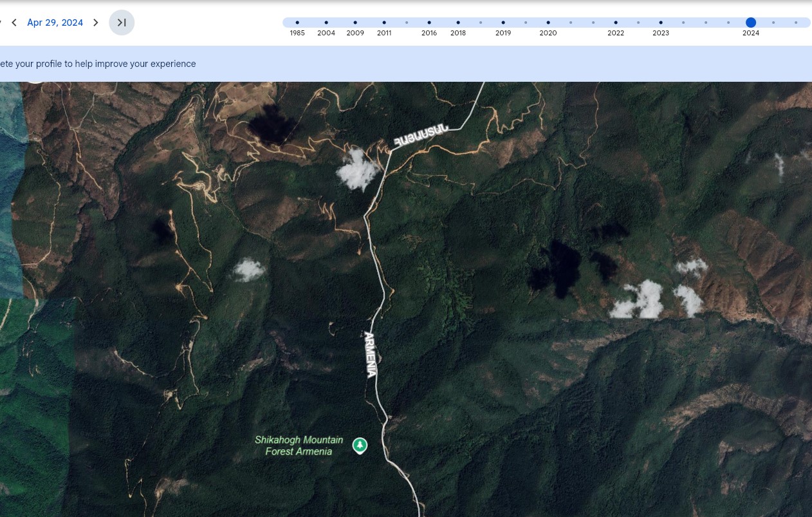This screenshot has height=517, width=812.
Task: Click the ARMENIA border label on the map
Action: pyautogui.click(x=370, y=354)
